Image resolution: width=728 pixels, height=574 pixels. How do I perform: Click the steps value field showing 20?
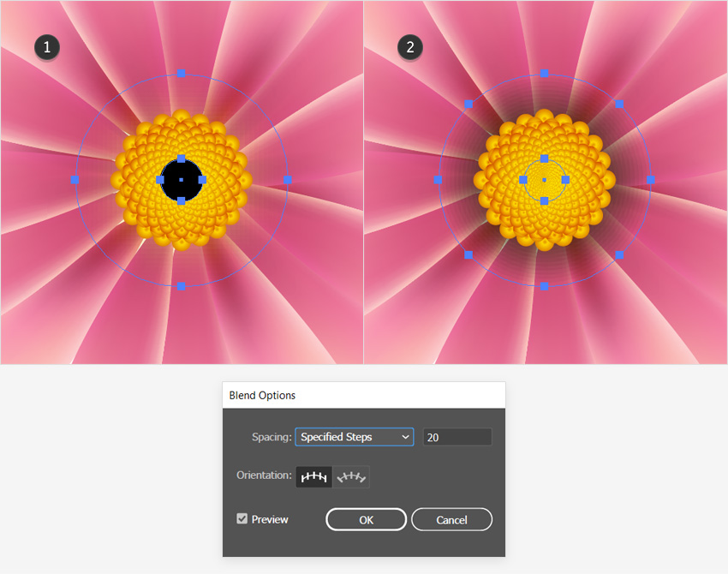click(457, 437)
